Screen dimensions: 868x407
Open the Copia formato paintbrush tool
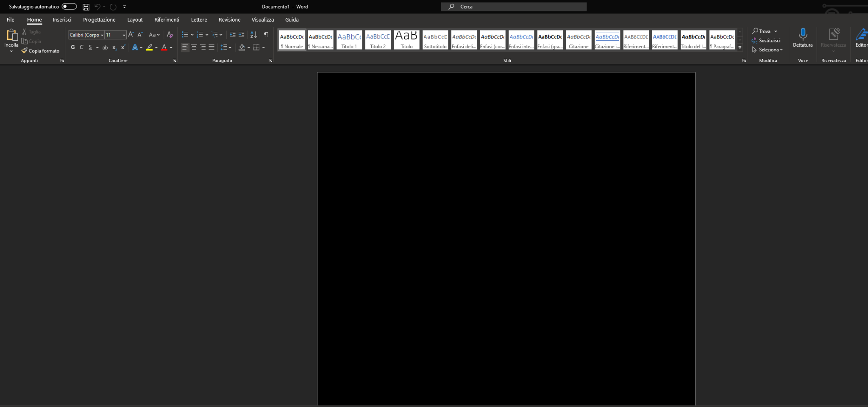click(x=41, y=51)
